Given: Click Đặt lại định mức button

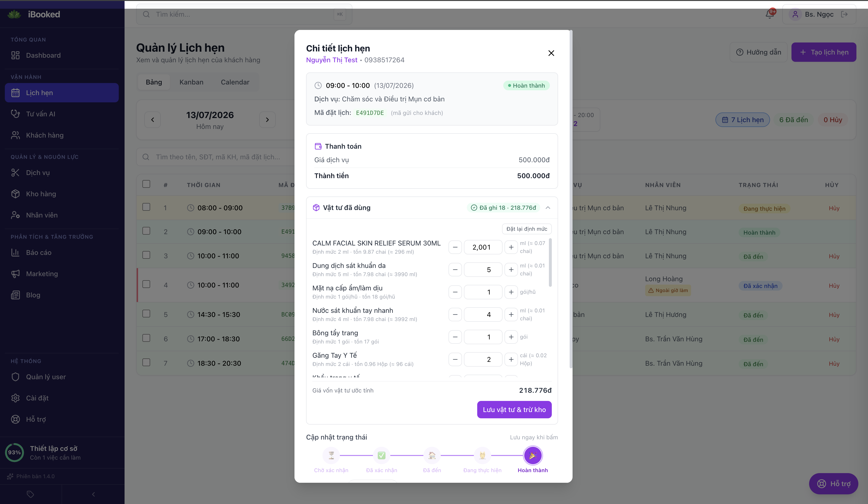Looking at the screenshot, I should (527, 229).
